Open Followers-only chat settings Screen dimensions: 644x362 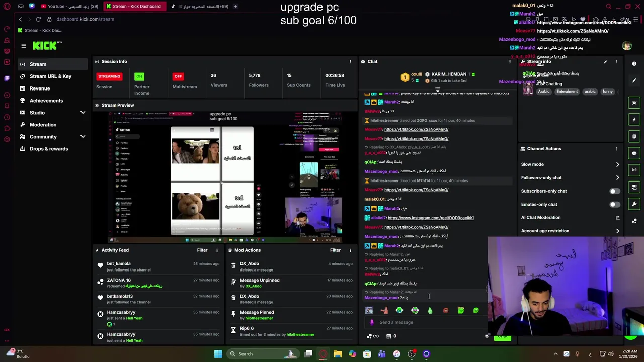[x=570, y=178]
